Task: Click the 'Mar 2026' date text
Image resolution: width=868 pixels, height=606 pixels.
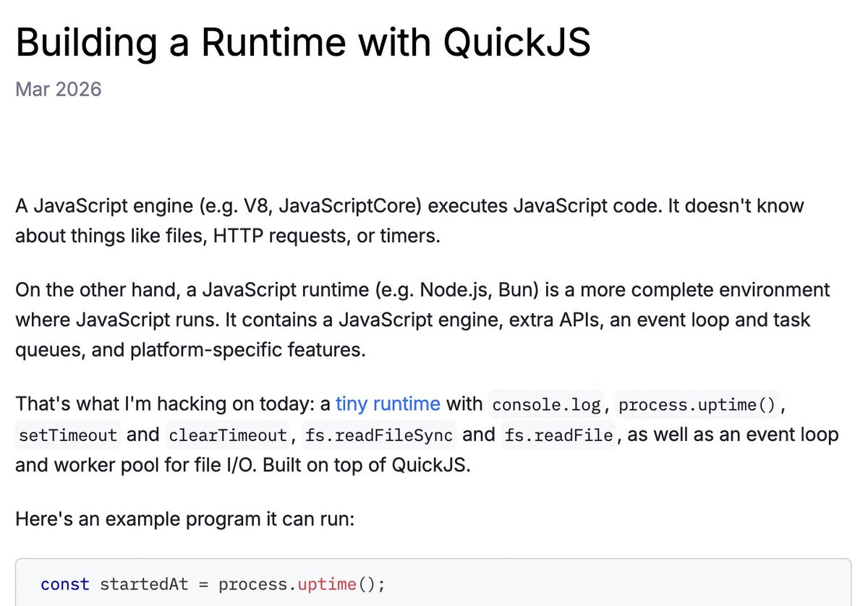Action: tap(59, 90)
